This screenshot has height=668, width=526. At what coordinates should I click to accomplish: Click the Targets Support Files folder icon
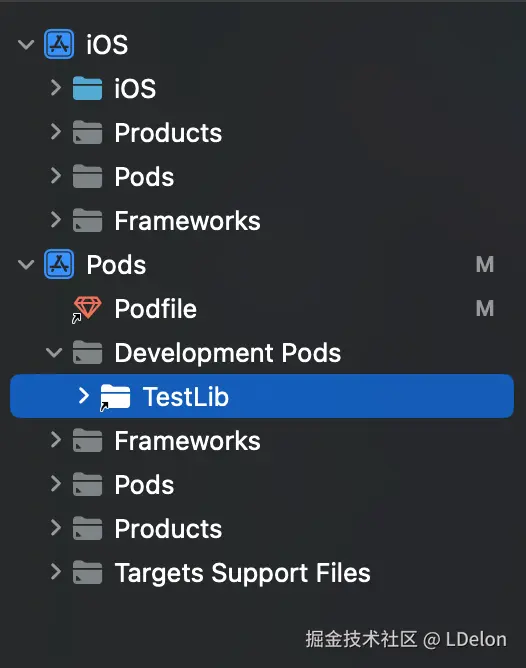(87, 572)
